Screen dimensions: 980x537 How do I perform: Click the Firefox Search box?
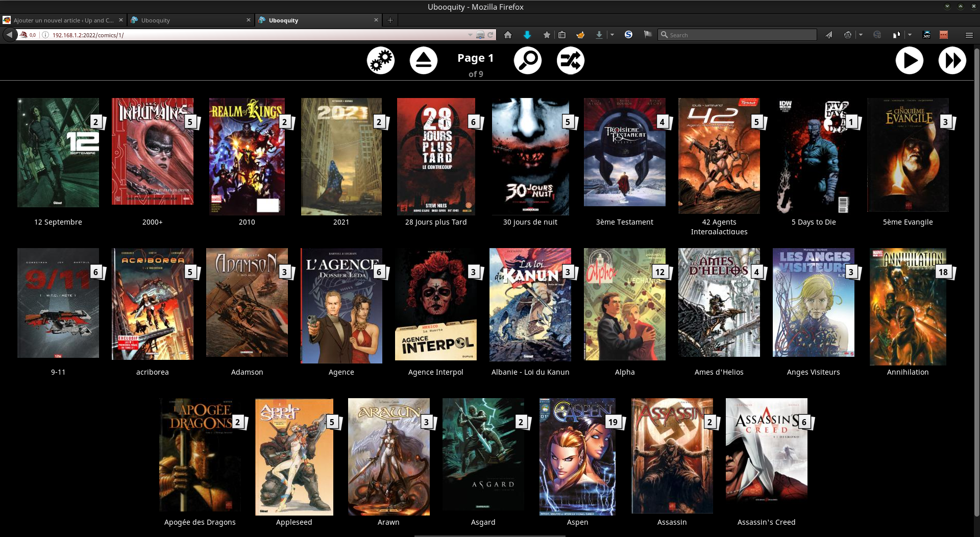click(738, 35)
